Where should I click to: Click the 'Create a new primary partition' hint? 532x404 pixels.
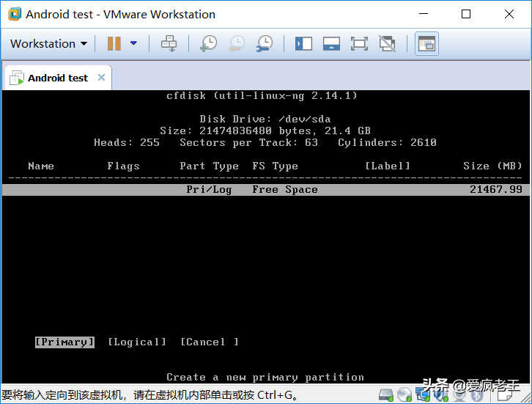[x=265, y=377]
